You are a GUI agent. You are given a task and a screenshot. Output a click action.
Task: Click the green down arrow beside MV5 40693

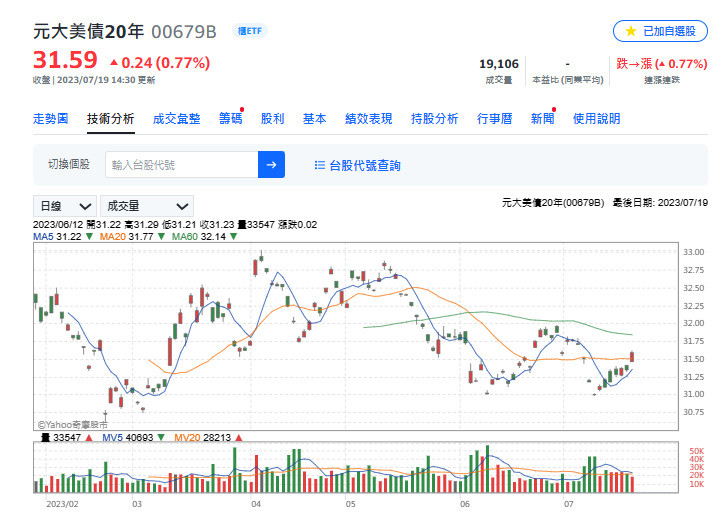pyautogui.click(x=161, y=438)
